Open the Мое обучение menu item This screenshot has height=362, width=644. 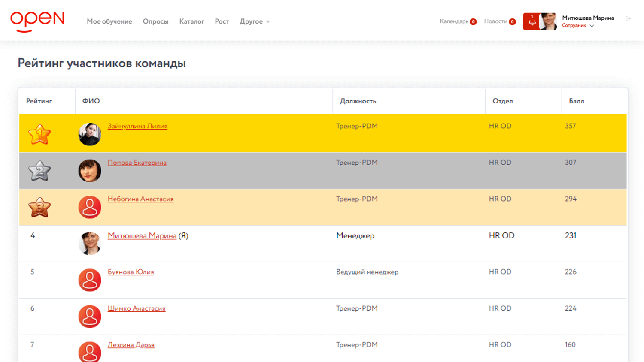point(109,21)
